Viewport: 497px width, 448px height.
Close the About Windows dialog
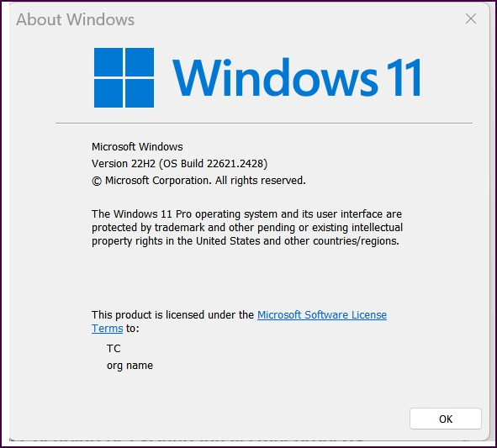coord(471,18)
